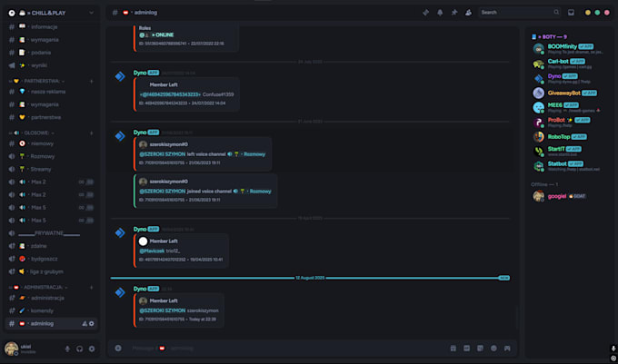Screen dimensions: 618x364
Task: Click GiveawayBot in member list
Action: click(x=568, y=93)
